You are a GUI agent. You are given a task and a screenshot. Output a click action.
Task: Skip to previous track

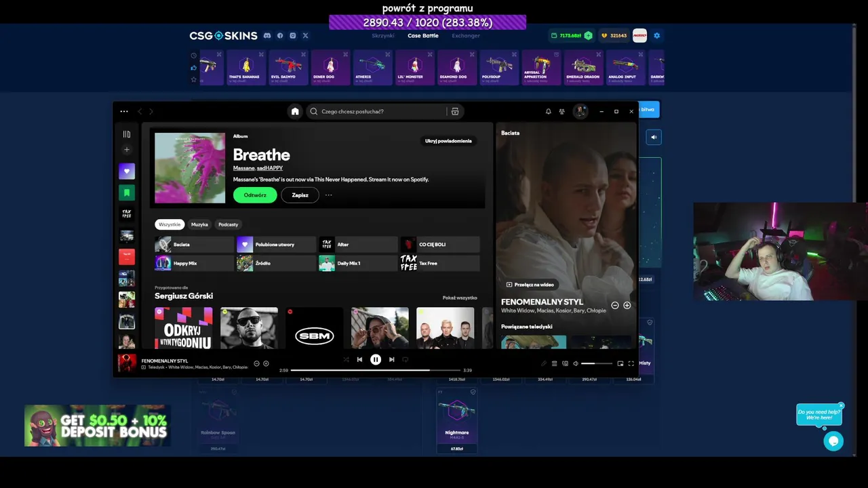(359, 360)
